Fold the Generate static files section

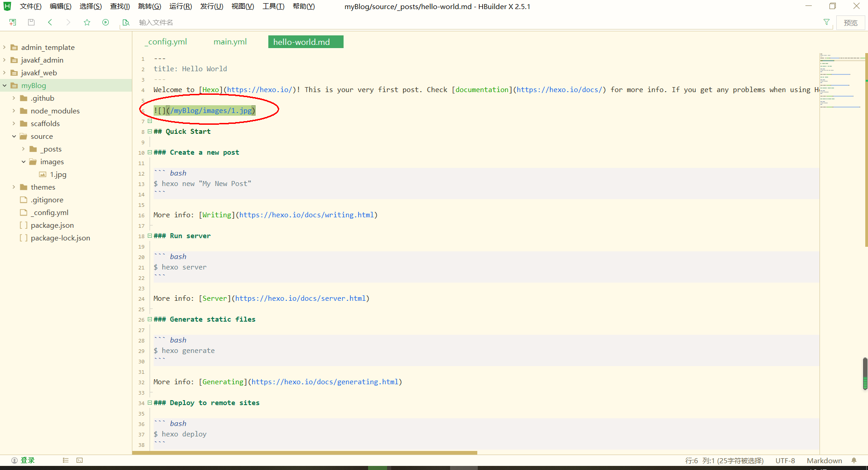(150, 319)
